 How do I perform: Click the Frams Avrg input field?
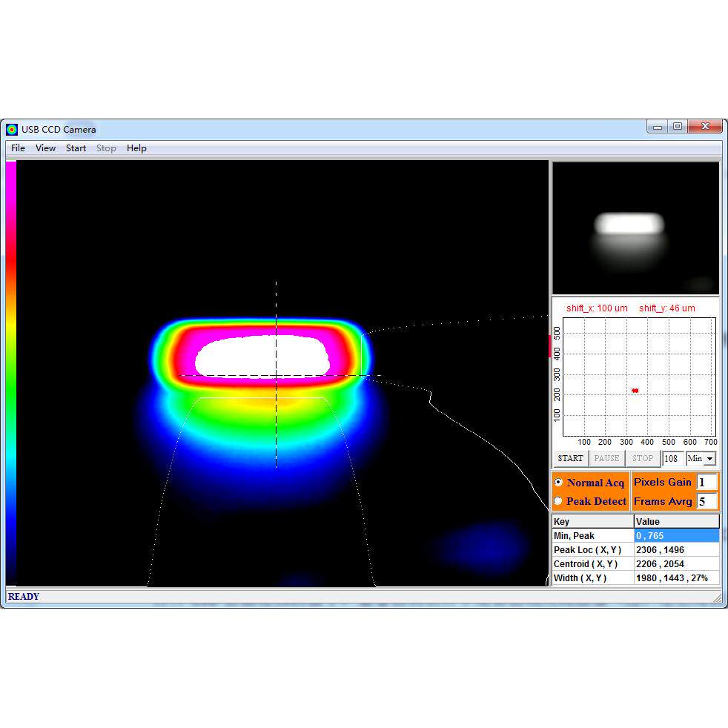click(x=707, y=501)
